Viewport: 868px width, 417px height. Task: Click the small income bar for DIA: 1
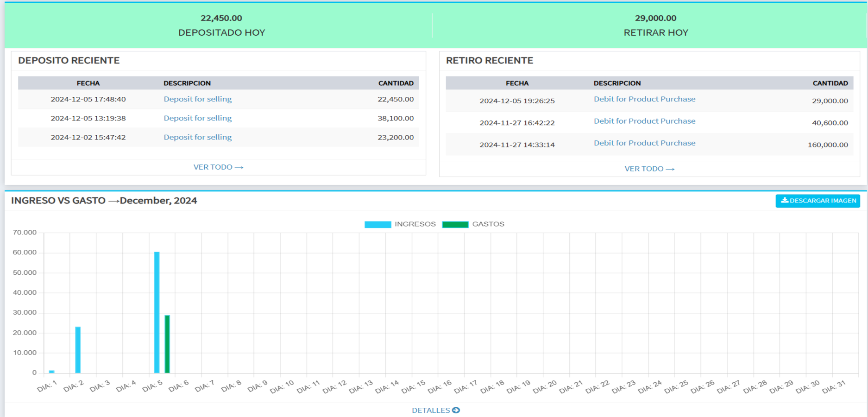[52, 372]
